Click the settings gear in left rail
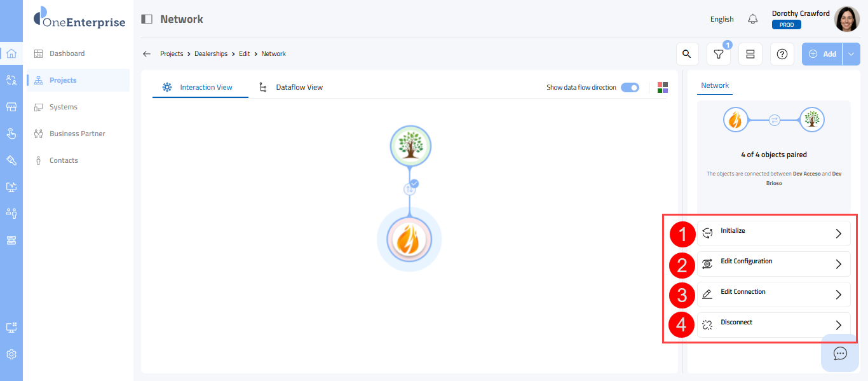This screenshot has width=868, height=381. [x=11, y=354]
